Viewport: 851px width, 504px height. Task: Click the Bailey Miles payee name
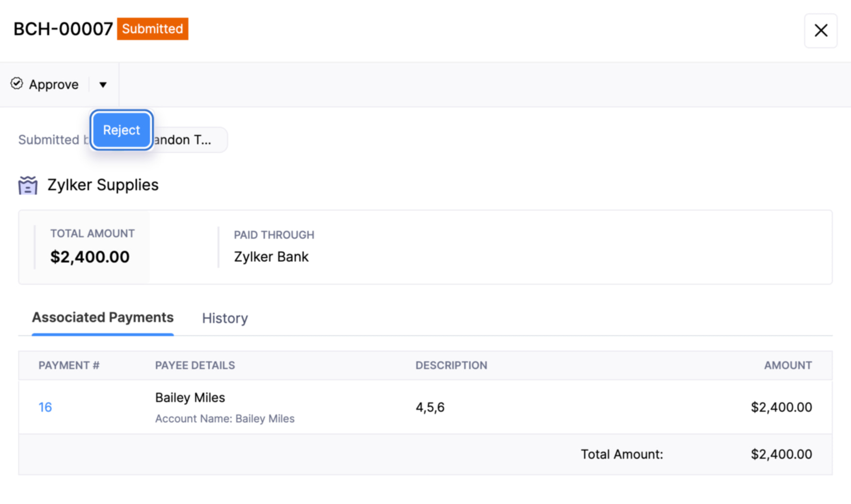pyautogui.click(x=190, y=397)
